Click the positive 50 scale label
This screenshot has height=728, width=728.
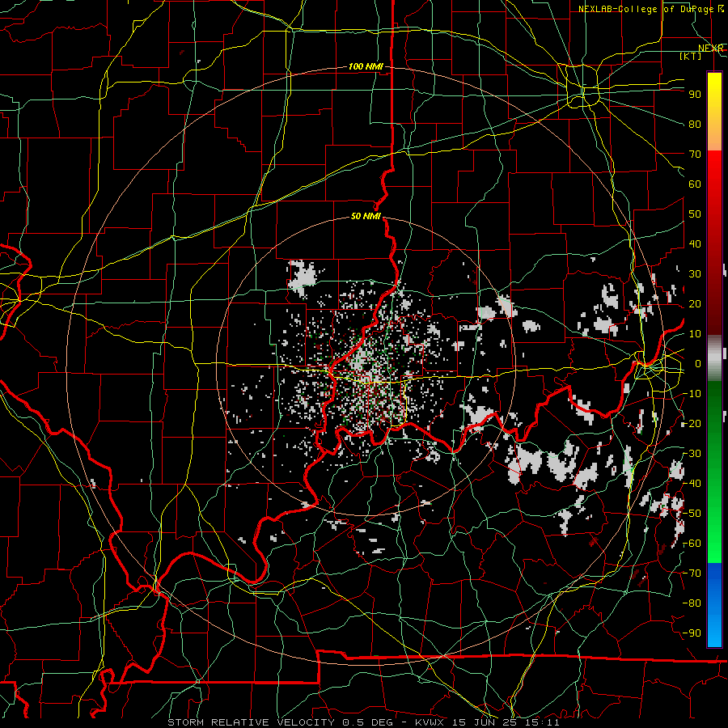tap(695, 214)
